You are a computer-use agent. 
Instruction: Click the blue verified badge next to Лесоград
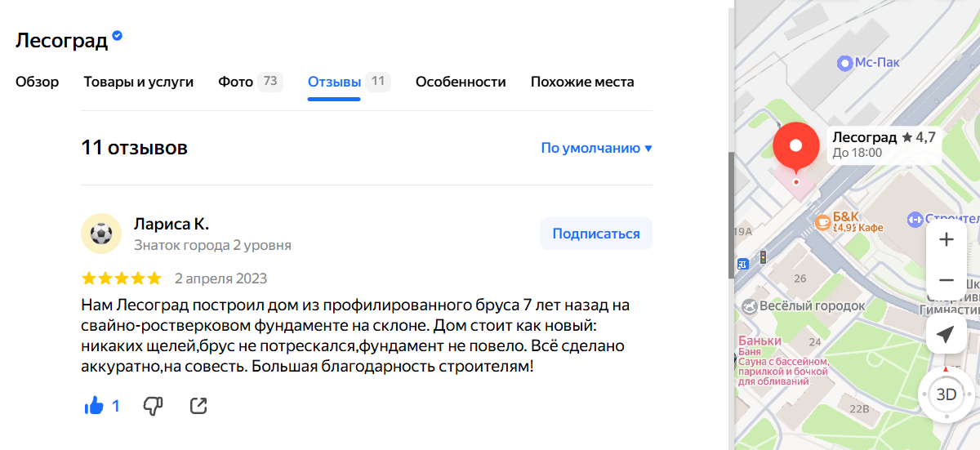click(x=118, y=36)
